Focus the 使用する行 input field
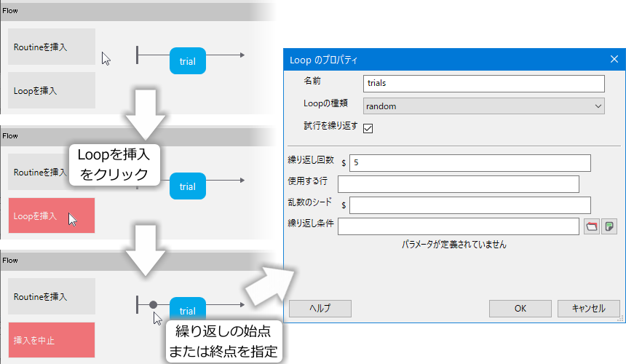The image size is (626, 364). 459,184
